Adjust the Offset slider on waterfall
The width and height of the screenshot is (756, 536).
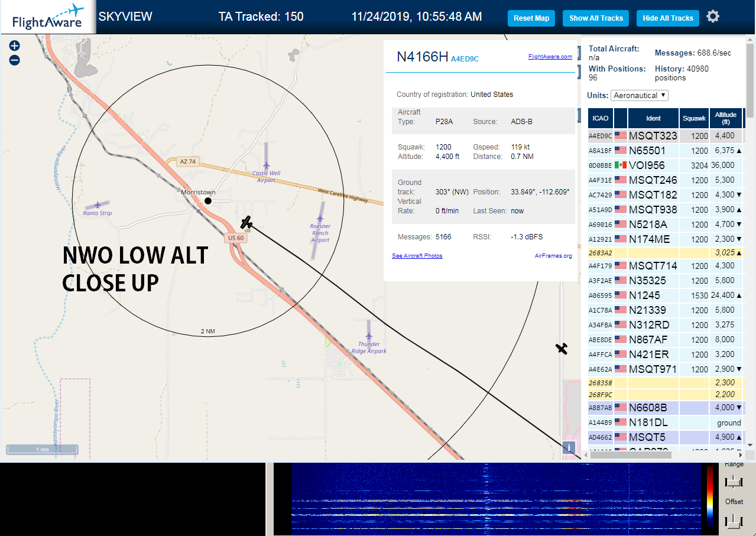[x=734, y=521]
